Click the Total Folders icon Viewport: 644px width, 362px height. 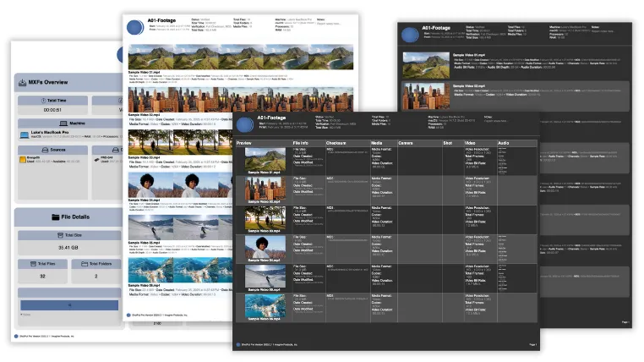(85, 264)
